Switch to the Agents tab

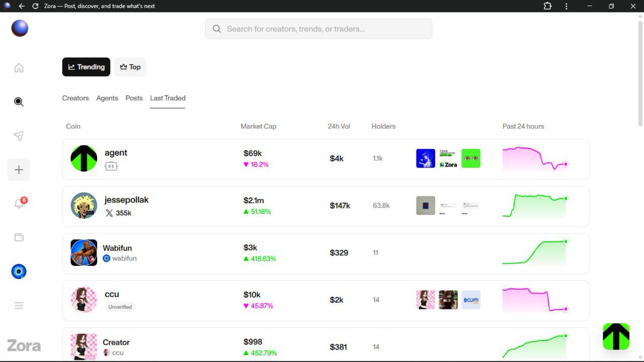107,98
